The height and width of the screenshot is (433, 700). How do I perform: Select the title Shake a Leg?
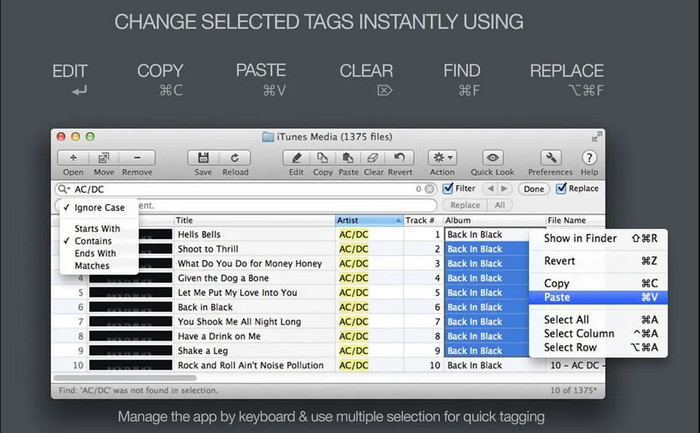(203, 351)
